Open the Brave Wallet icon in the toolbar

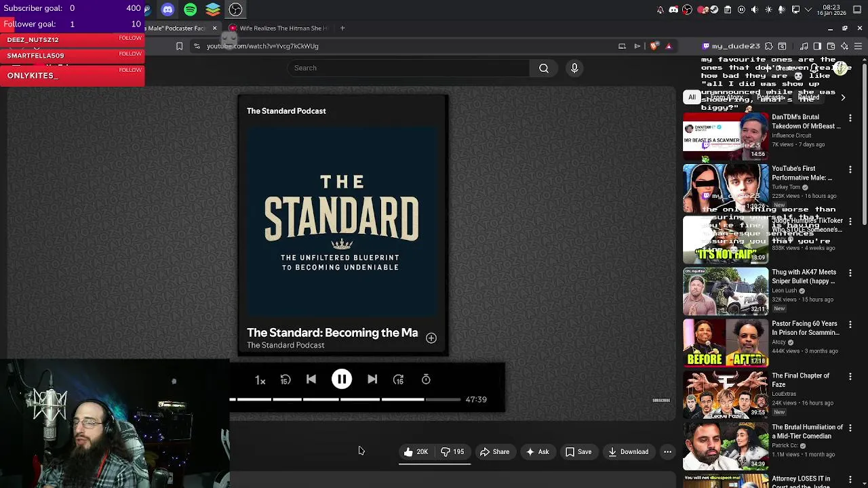pos(831,46)
